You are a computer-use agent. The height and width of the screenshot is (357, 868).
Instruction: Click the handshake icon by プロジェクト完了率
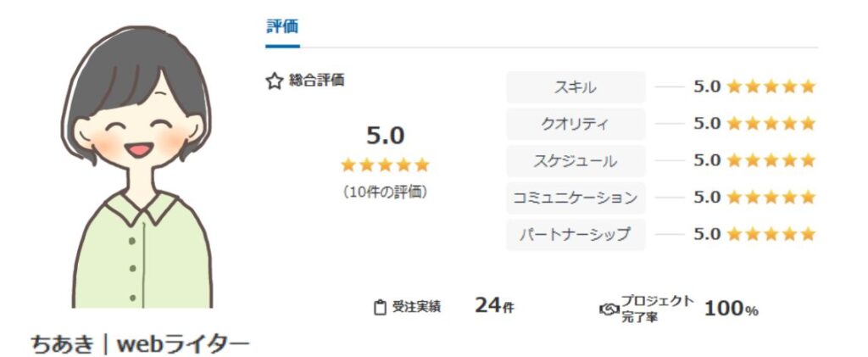pos(609,309)
